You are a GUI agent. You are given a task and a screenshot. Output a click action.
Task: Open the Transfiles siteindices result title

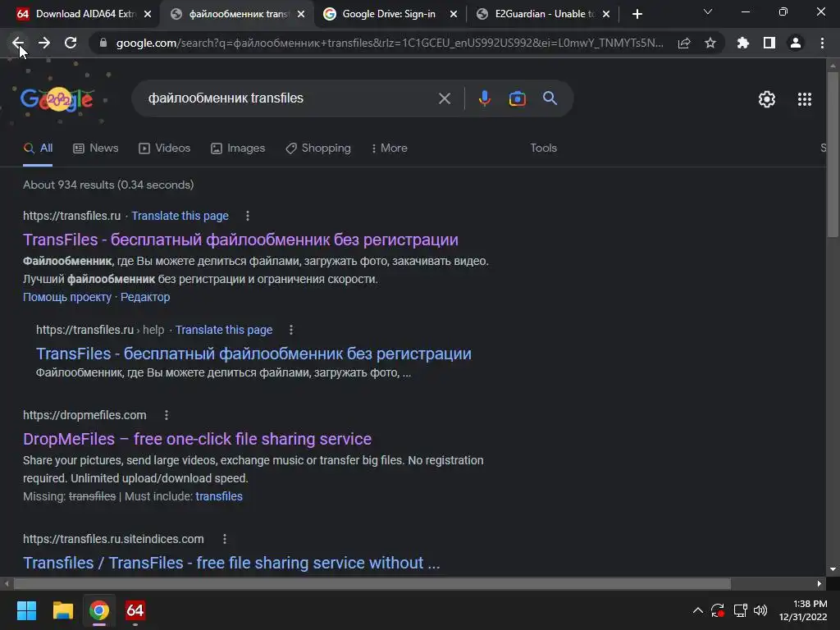tap(231, 563)
